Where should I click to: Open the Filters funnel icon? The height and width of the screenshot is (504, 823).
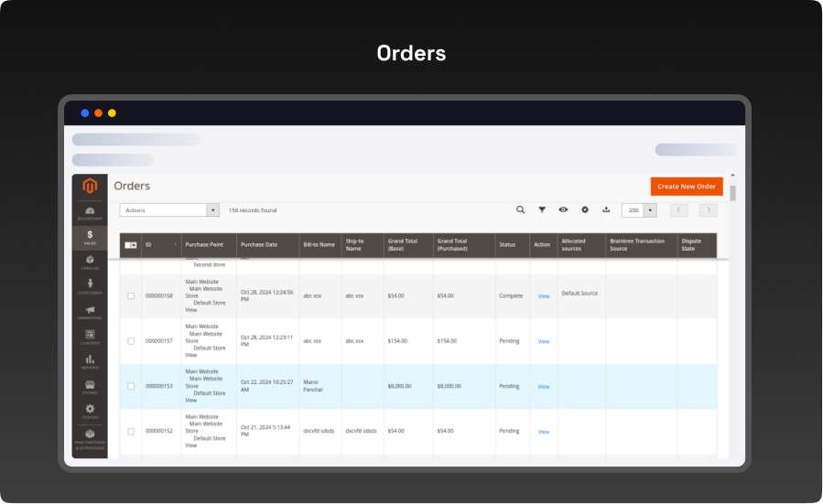click(x=542, y=209)
